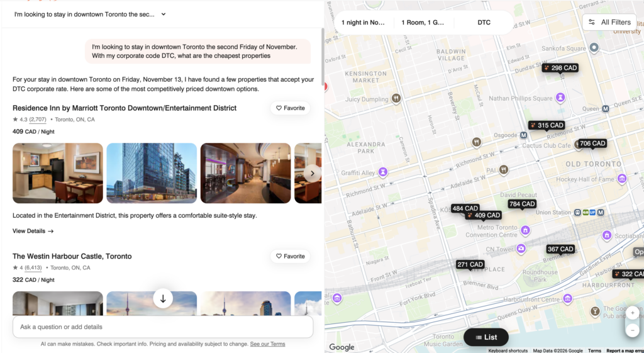Zoom out the map with minus button
The width and height of the screenshot is (644, 353).
[633, 330]
